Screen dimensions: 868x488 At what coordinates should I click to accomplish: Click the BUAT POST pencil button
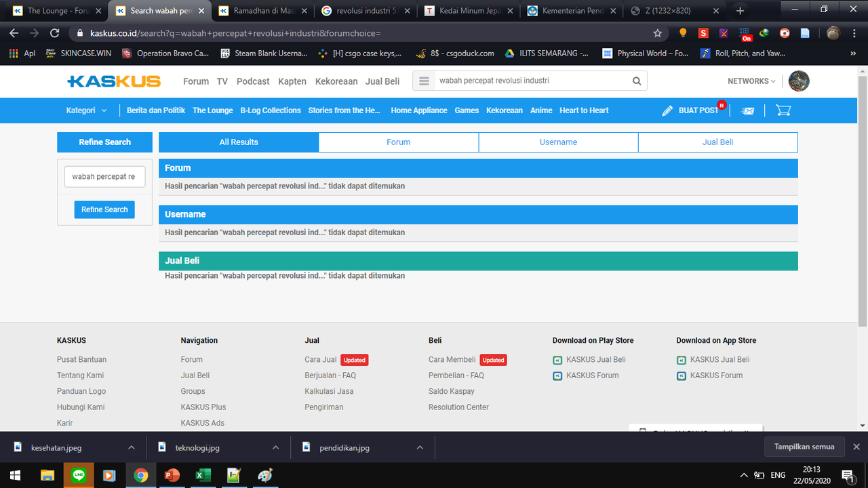[x=690, y=110]
